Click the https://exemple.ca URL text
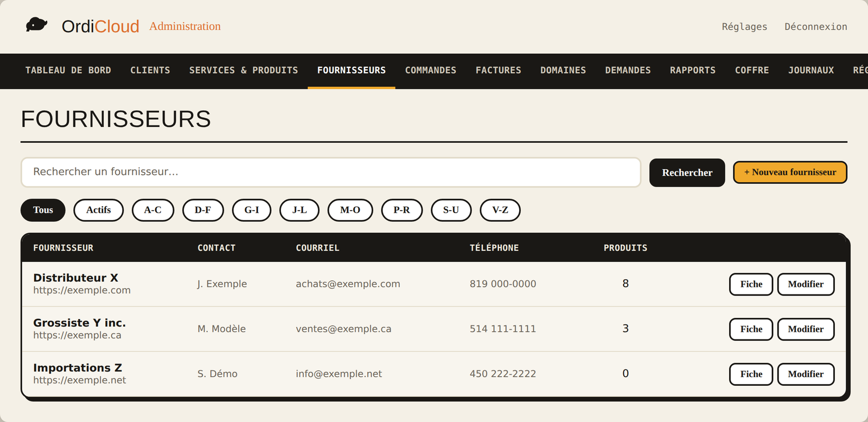The image size is (868, 422). click(x=77, y=335)
